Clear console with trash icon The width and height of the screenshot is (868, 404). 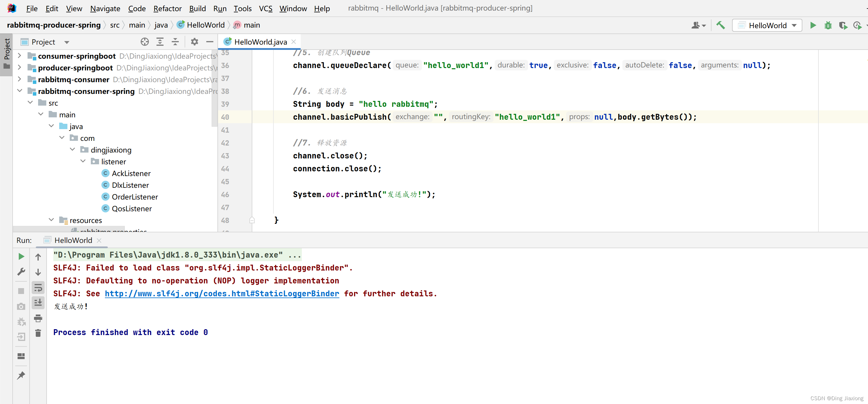pyautogui.click(x=38, y=333)
